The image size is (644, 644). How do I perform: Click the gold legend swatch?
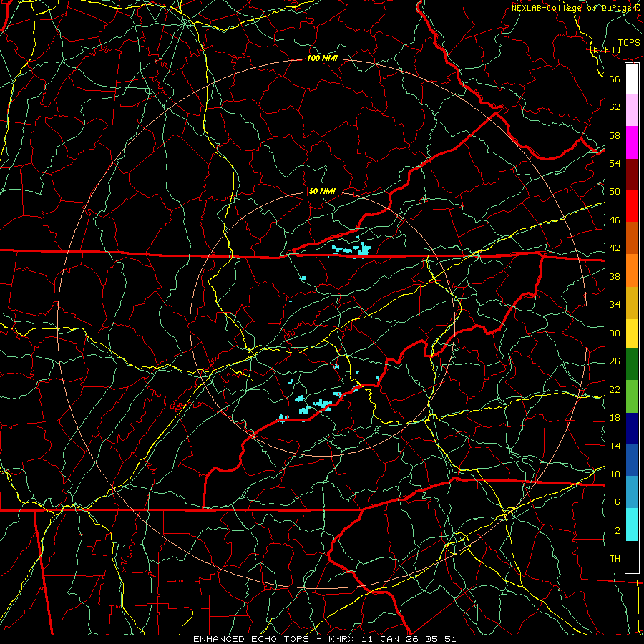632,303
